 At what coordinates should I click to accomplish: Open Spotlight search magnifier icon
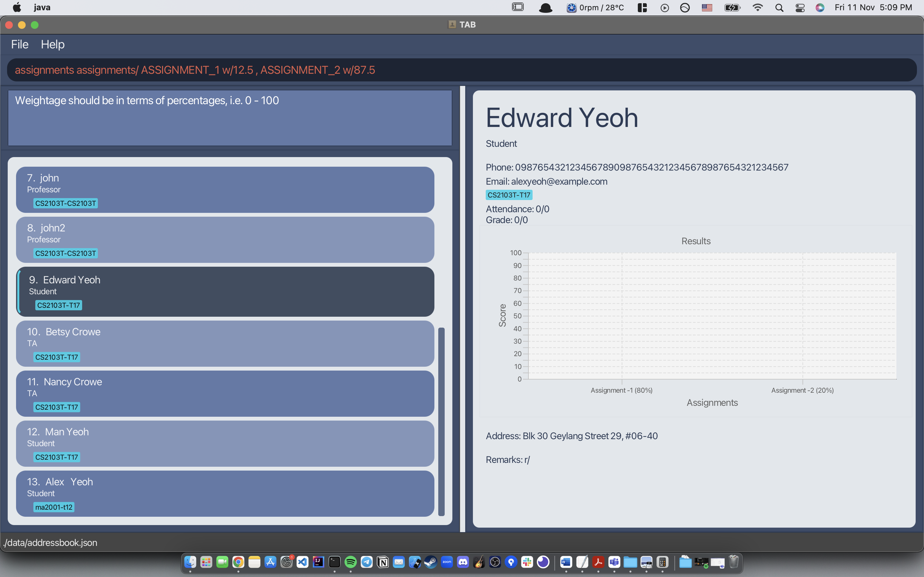click(x=779, y=8)
